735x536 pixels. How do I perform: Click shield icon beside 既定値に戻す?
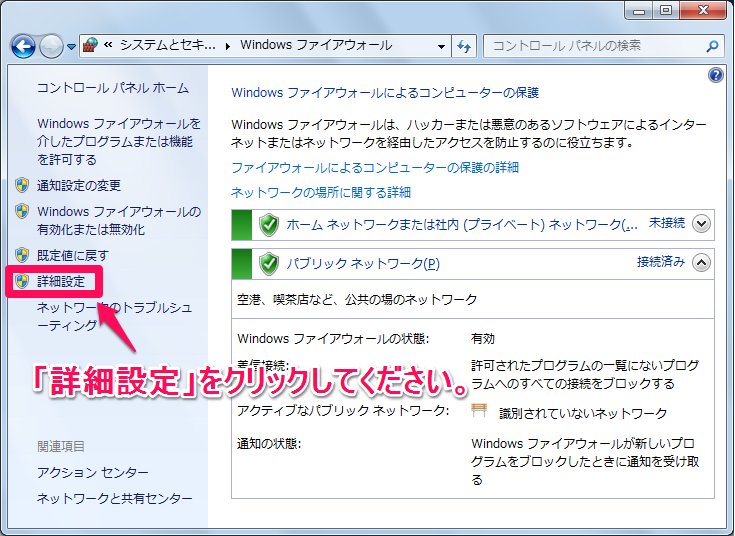[x=22, y=255]
